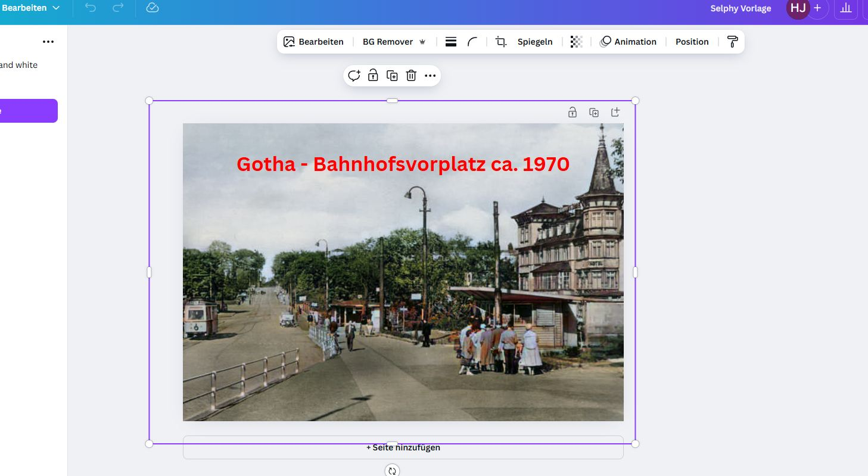This screenshot has height=476, width=868.
Task: Open the three-dots more menu in floating toolbar
Action: click(x=430, y=76)
